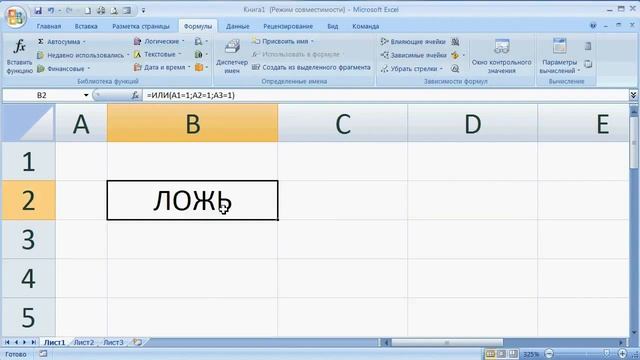This screenshot has height=360, width=640.
Task: Click the evaluate formula icon
Action: coord(455,69)
